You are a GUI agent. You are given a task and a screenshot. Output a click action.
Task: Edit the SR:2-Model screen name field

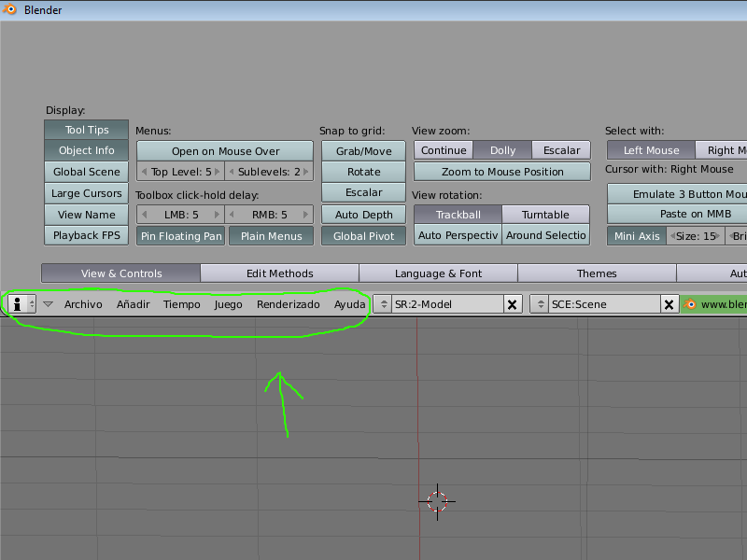pos(447,304)
